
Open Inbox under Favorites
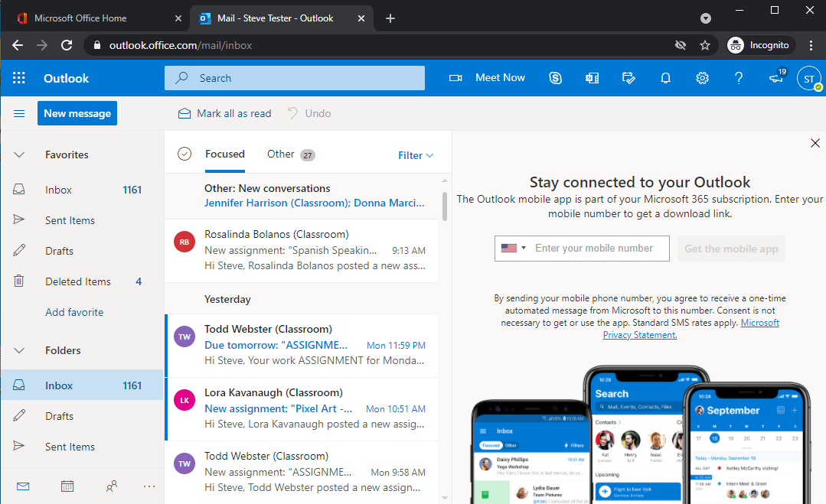pos(82,190)
